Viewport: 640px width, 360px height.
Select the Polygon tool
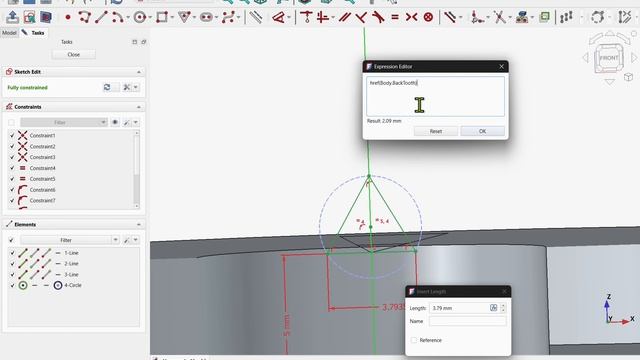click(184, 17)
